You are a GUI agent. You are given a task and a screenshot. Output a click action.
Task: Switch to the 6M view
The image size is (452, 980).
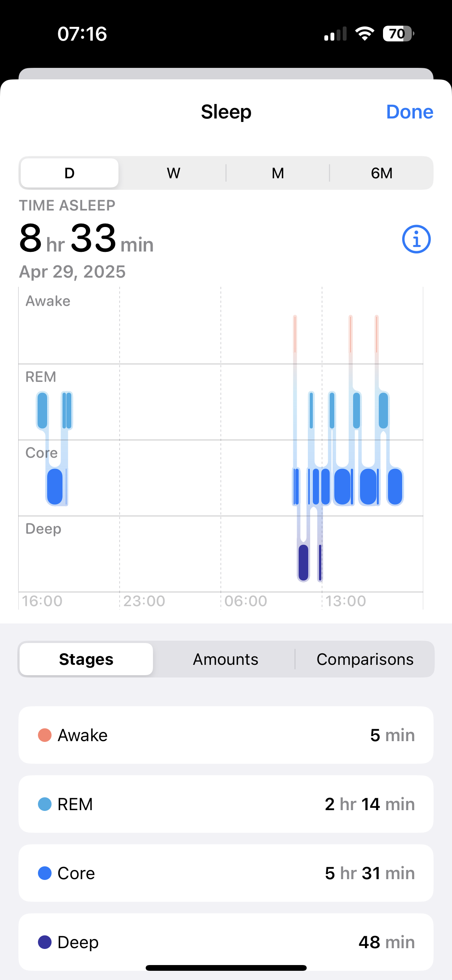click(381, 173)
